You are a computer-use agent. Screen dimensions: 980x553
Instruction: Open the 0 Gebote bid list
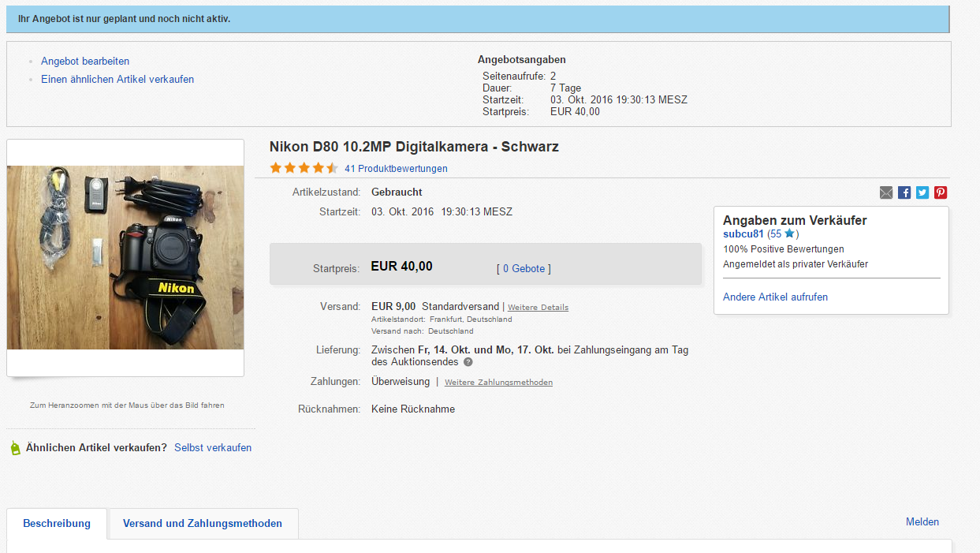524,269
